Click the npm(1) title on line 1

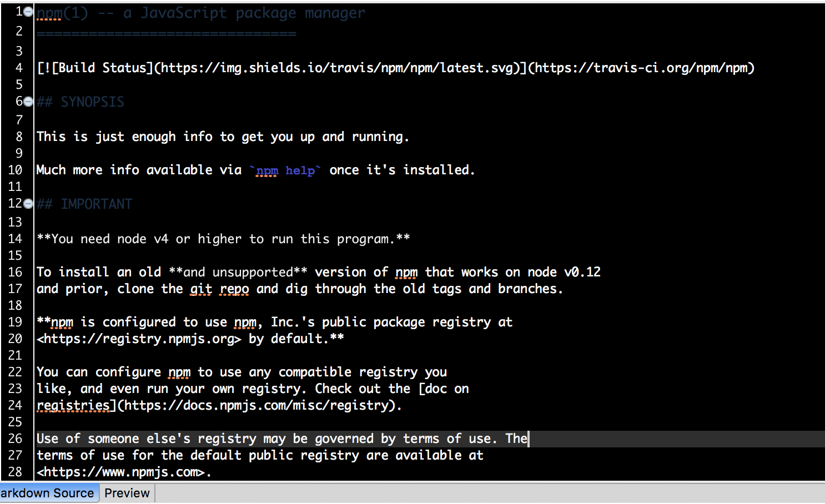[61, 12]
